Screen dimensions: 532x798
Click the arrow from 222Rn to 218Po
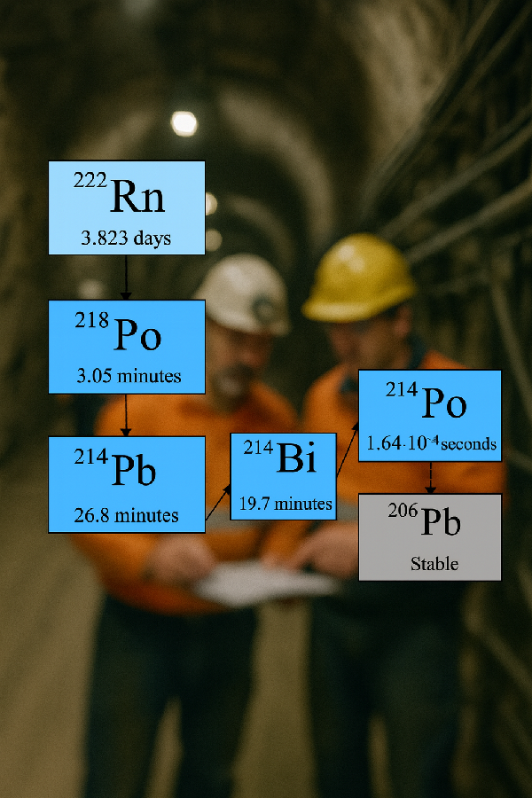click(126, 277)
